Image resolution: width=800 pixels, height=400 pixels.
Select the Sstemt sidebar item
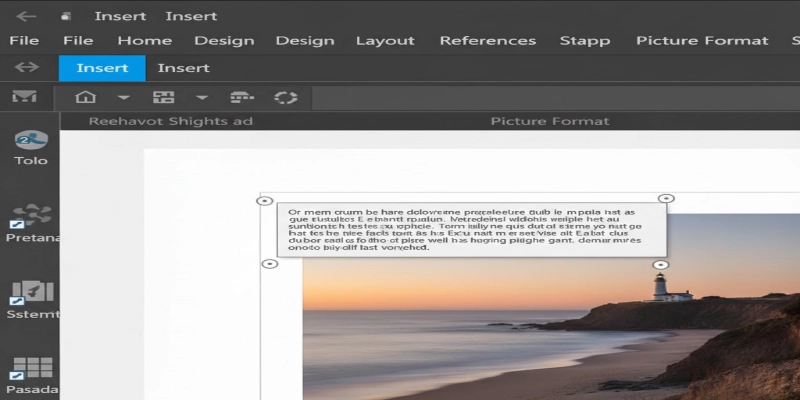pyautogui.click(x=32, y=297)
